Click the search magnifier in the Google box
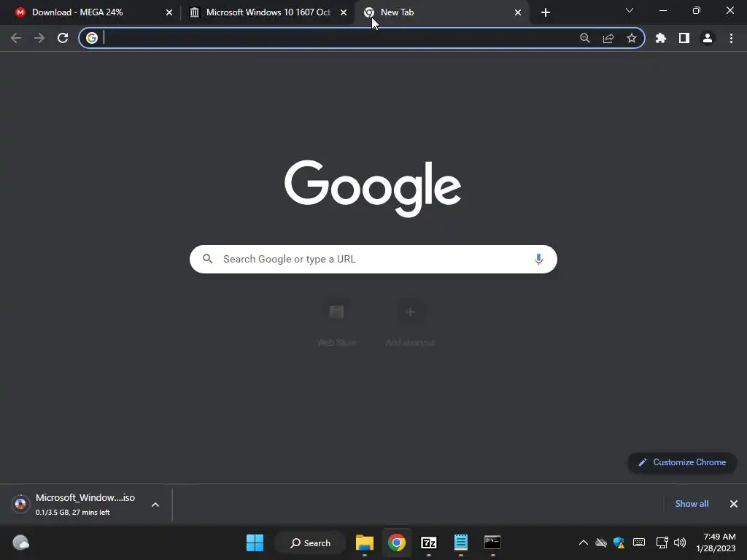 click(208, 259)
